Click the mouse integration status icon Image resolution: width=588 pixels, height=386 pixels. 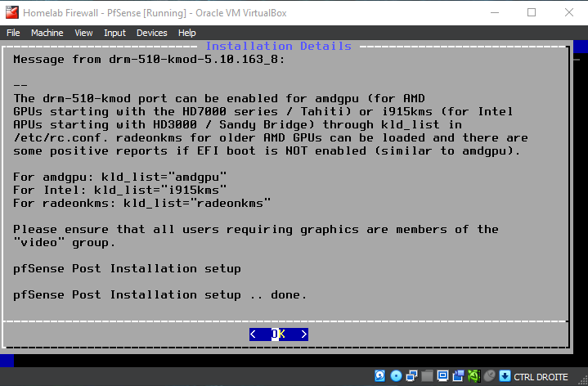489,375
